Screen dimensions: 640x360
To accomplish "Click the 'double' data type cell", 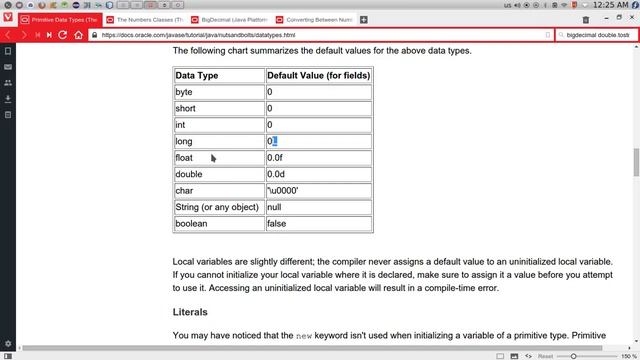I will [219, 174].
